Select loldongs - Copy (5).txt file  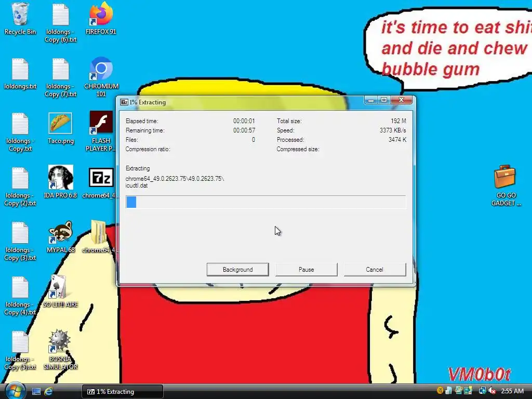tap(20, 351)
